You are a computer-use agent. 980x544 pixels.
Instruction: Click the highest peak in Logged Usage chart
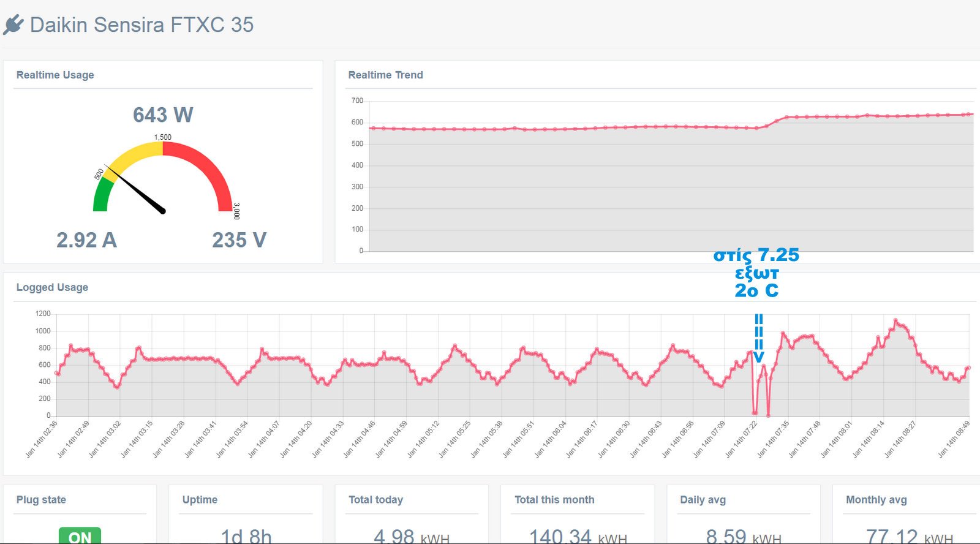(x=895, y=320)
